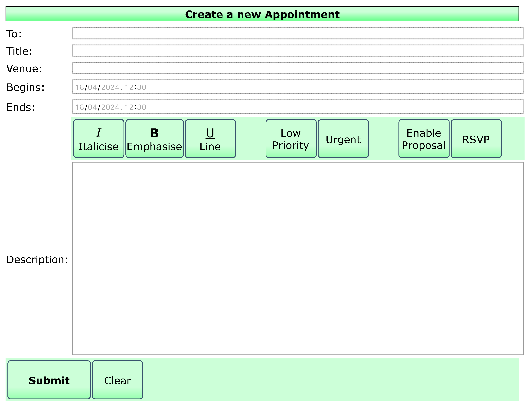
Task: Click the Description label
Action: pos(37,260)
